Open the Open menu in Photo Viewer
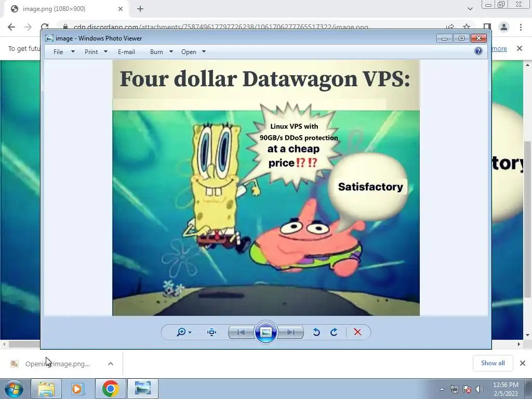 [189, 51]
